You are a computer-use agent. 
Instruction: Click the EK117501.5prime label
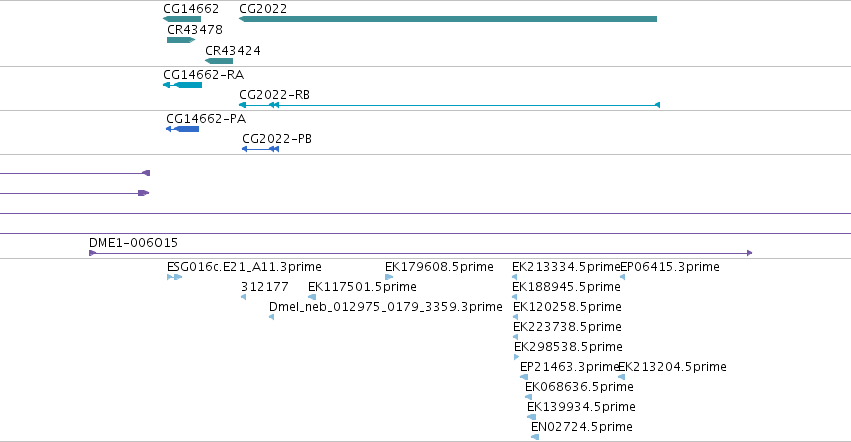[363, 287]
